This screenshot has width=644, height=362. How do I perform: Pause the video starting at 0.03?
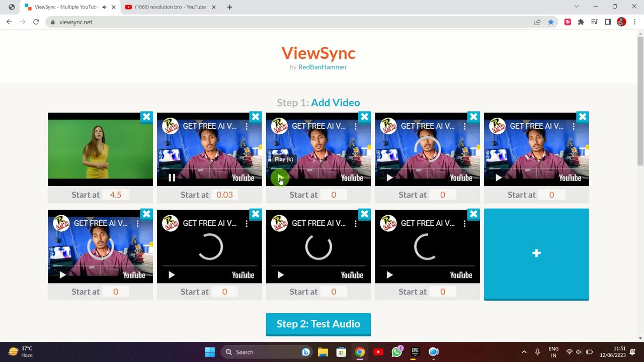click(x=172, y=177)
